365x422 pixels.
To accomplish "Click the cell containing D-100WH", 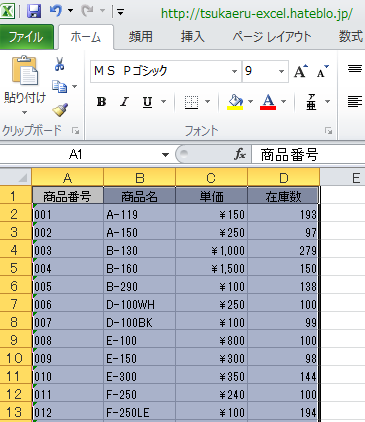I will pos(140,304).
